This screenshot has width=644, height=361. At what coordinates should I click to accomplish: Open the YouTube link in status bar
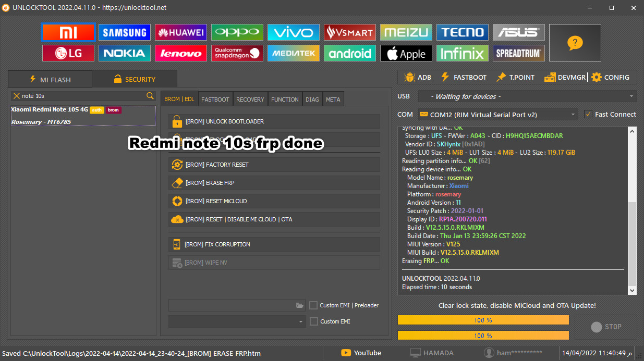tap(361, 353)
